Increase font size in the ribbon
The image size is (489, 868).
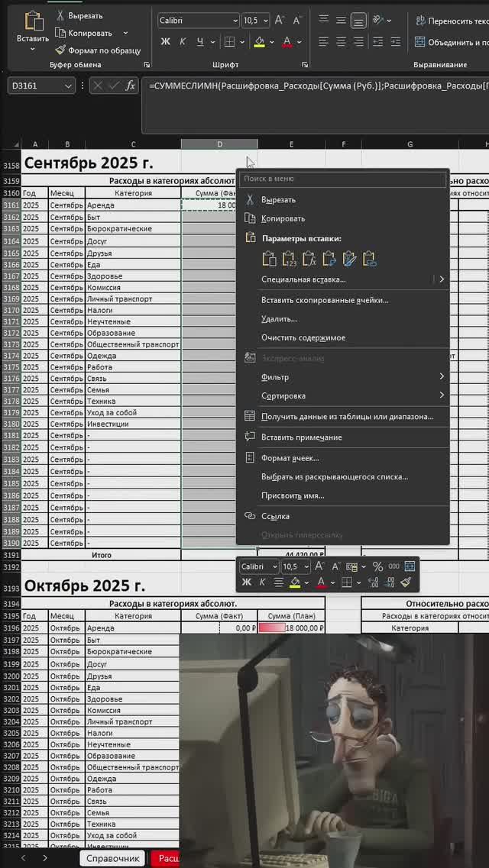[x=280, y=21]
